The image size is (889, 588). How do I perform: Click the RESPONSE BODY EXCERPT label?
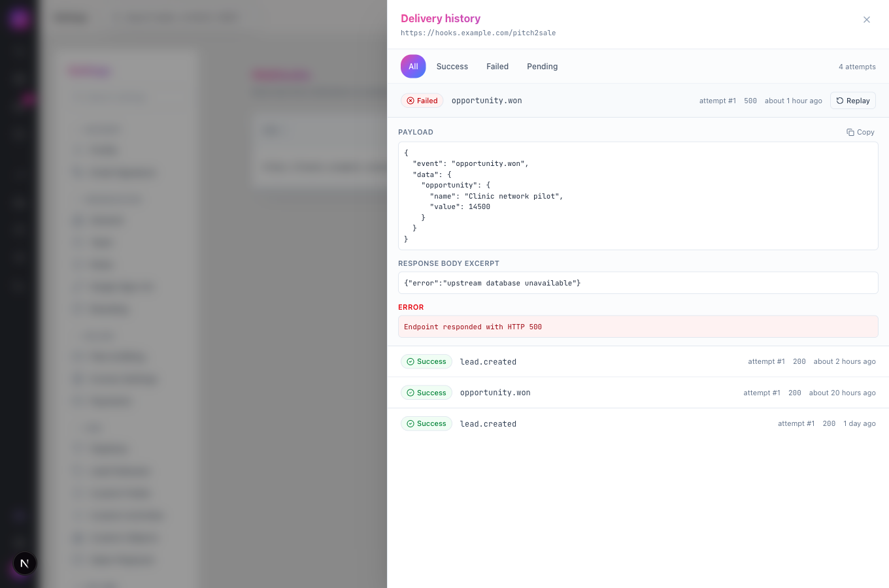(448, 263)
